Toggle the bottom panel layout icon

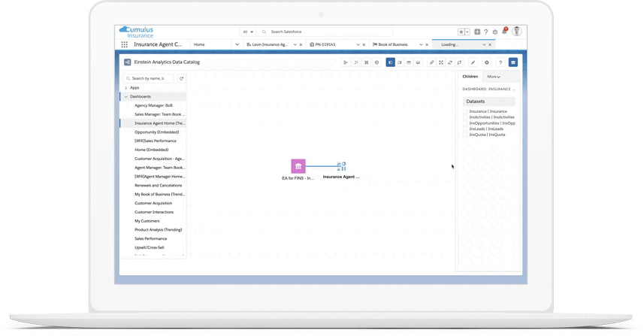coord(418,62)
